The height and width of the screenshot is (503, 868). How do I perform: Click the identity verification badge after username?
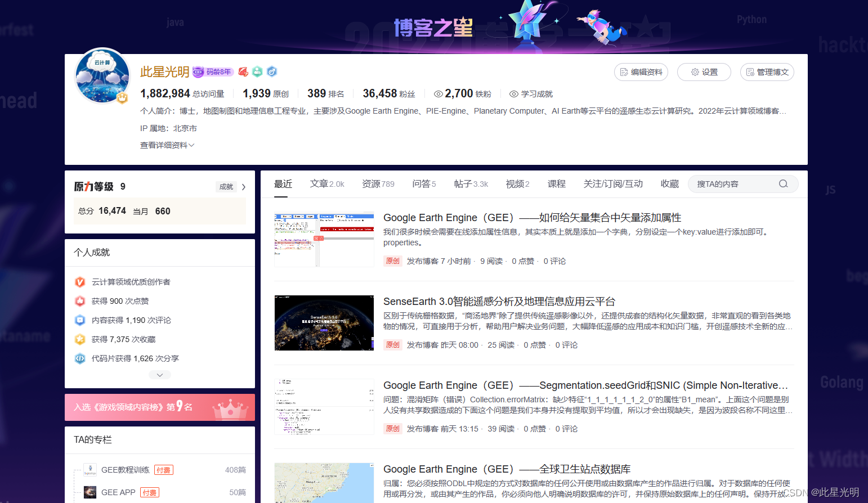tap(257, 71)
